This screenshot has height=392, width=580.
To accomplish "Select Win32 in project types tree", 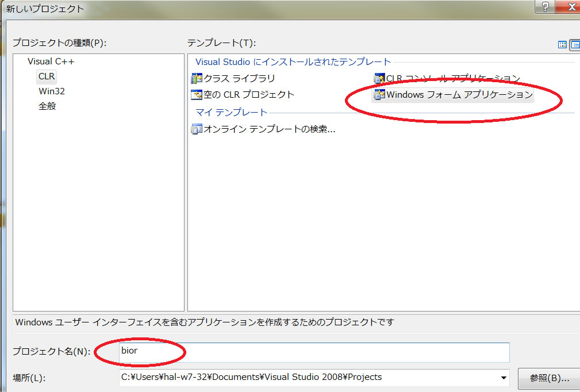I will (x=52, y=91).
